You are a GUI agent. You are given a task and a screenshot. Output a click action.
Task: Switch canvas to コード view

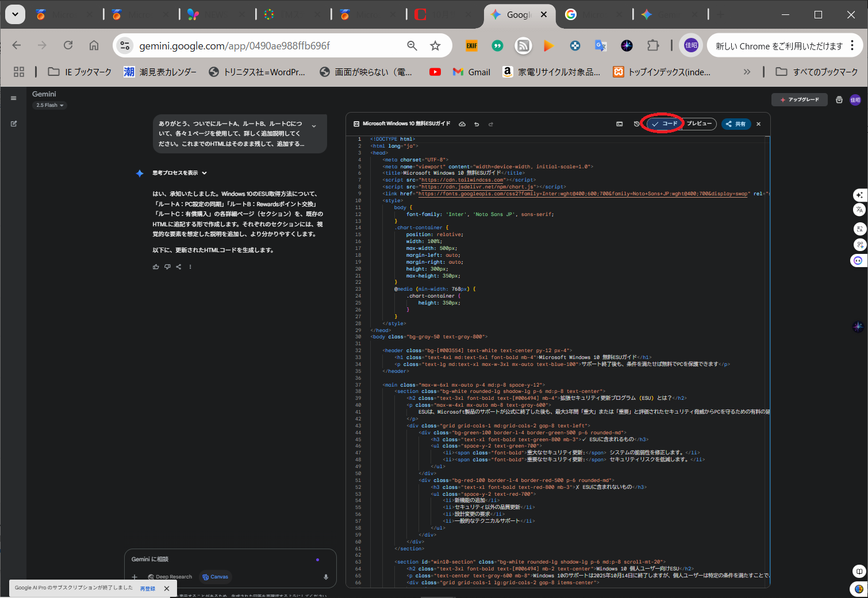[664, 124]
